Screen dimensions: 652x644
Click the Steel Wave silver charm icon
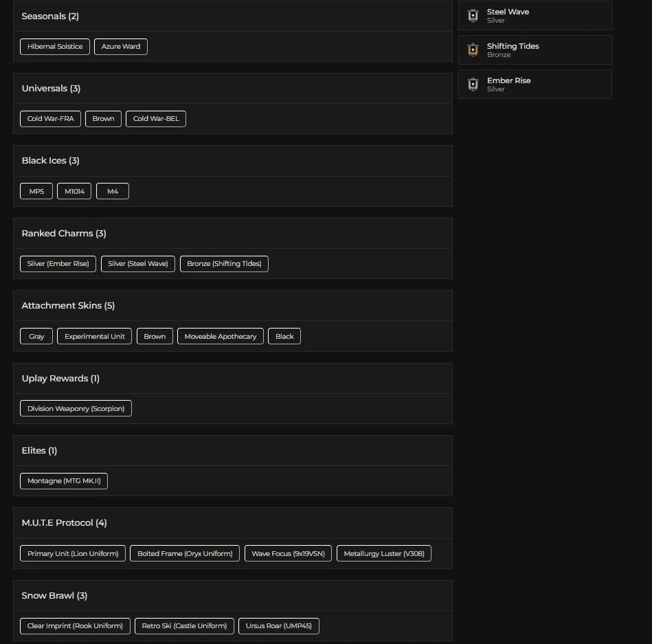click(473, 16)
